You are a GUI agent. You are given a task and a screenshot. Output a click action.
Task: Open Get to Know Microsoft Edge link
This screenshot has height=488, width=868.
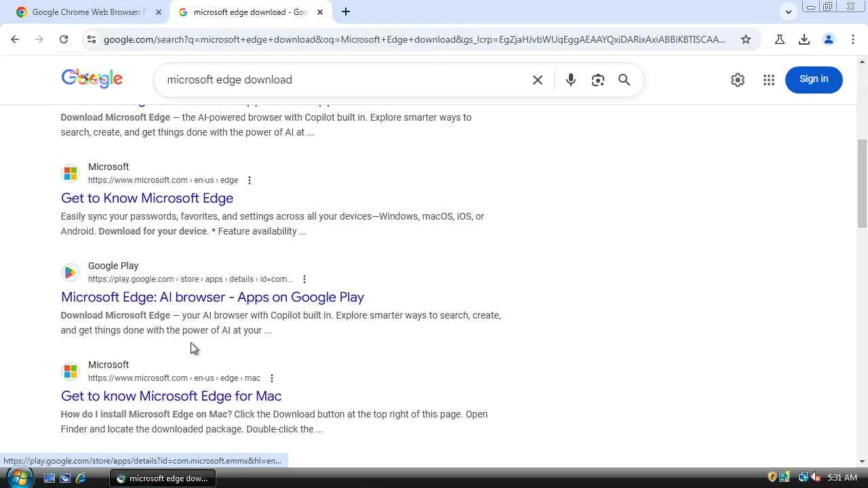pos(147,198)
